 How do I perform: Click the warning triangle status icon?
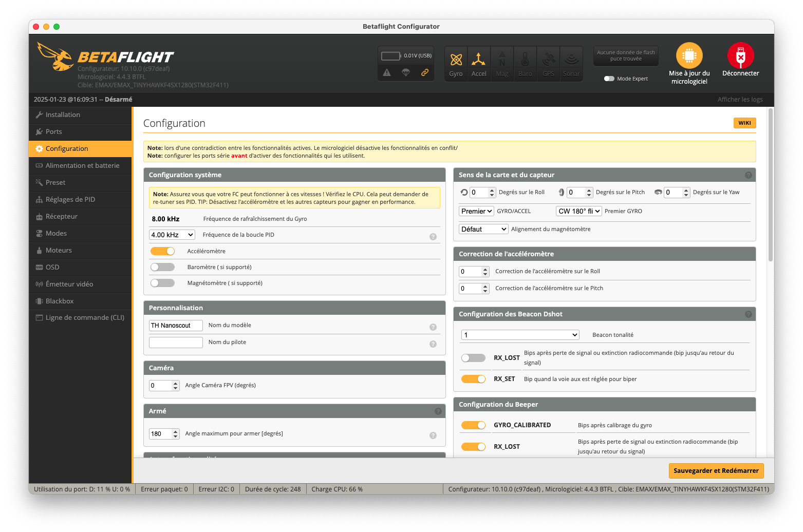(x=387, y=72)
